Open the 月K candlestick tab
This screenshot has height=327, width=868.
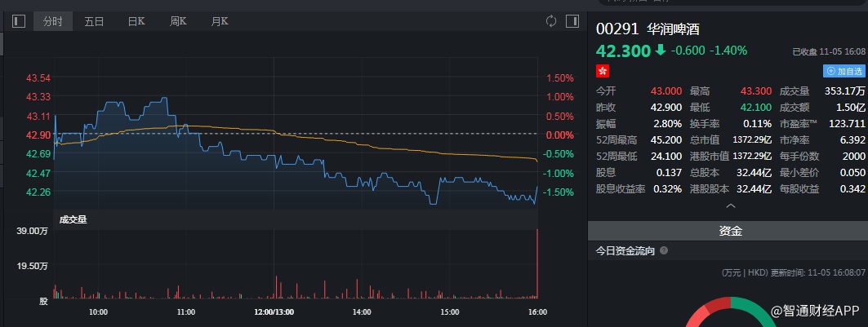click(x=220, y=21)
